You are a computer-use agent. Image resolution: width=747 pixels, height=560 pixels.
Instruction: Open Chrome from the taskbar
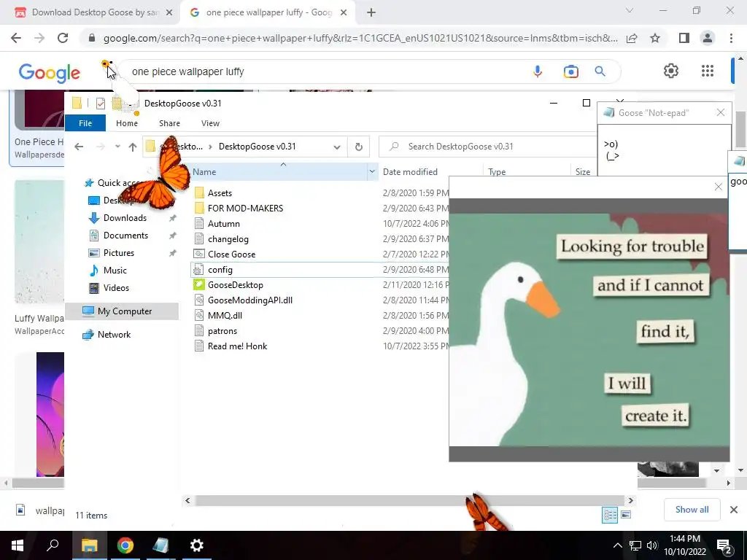click(125, 545)
